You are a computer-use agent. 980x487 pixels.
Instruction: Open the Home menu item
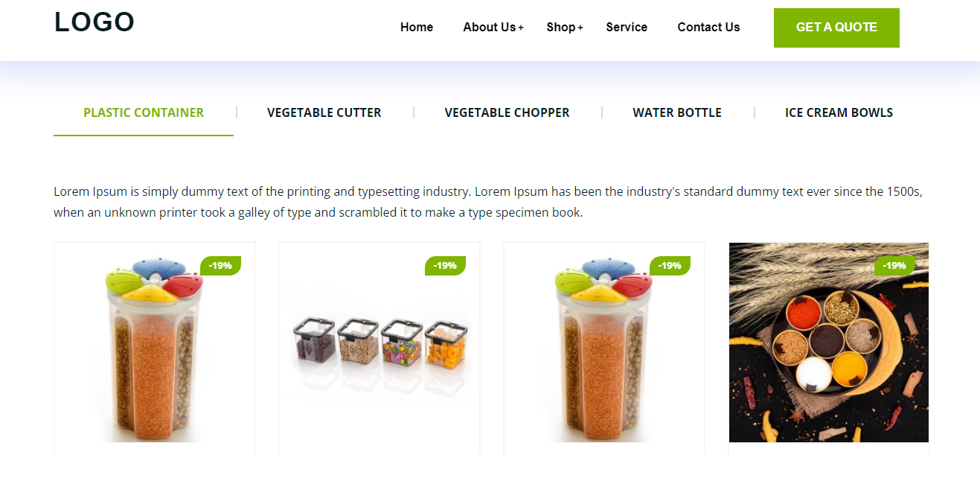click(417, 27)
